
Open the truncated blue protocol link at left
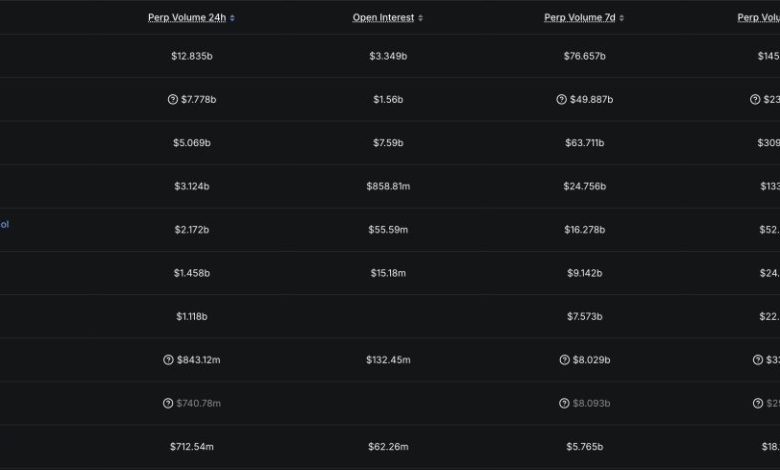click(x=4, y=225)
